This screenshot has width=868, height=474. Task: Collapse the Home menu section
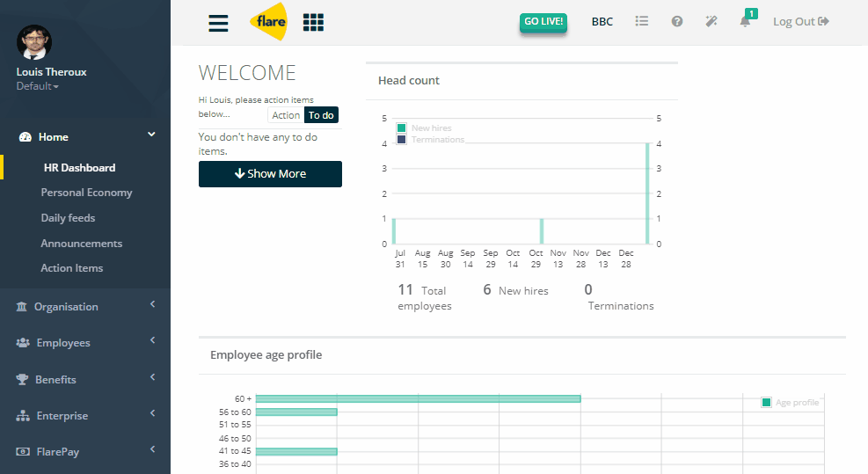[85, 137]
